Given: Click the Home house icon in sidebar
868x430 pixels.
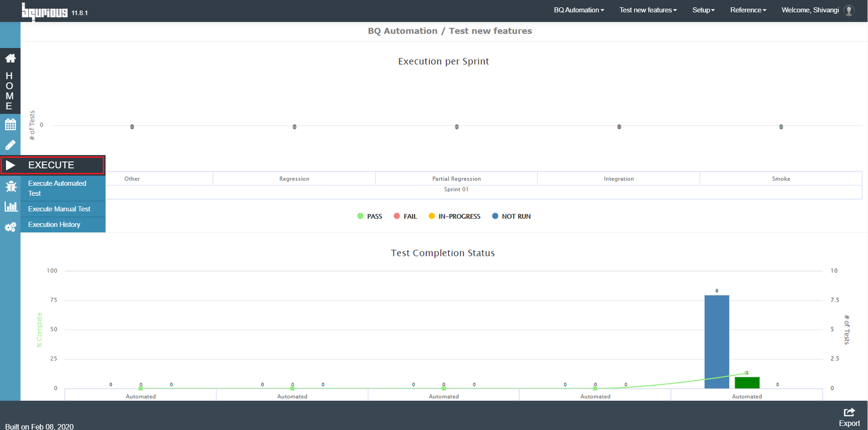Looking at the screenshot, I should point(10,58).
